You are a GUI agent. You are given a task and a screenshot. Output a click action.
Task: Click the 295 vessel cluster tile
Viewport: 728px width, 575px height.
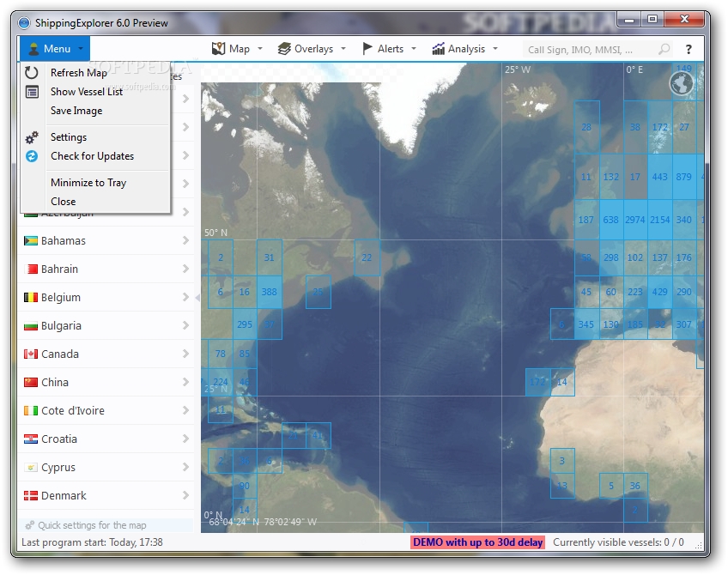[245, 324]
